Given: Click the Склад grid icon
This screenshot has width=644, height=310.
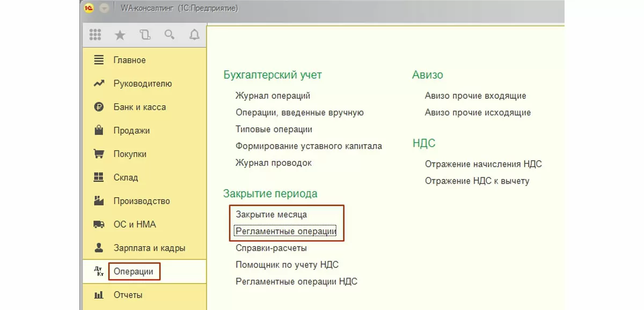Looking at the screenshot, I should (99, 177).
